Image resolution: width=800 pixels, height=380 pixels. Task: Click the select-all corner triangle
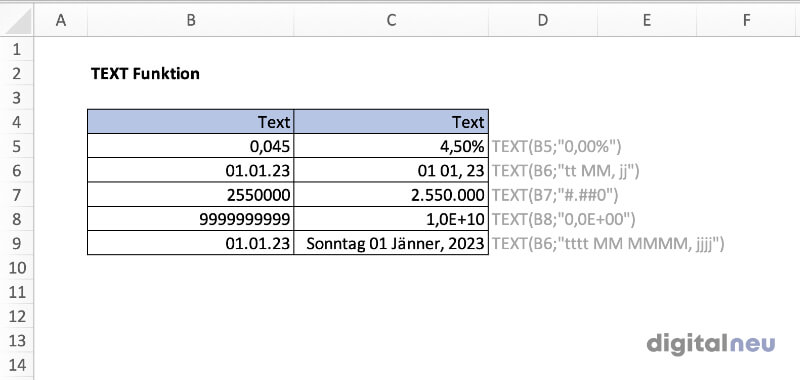pos(17,21)
